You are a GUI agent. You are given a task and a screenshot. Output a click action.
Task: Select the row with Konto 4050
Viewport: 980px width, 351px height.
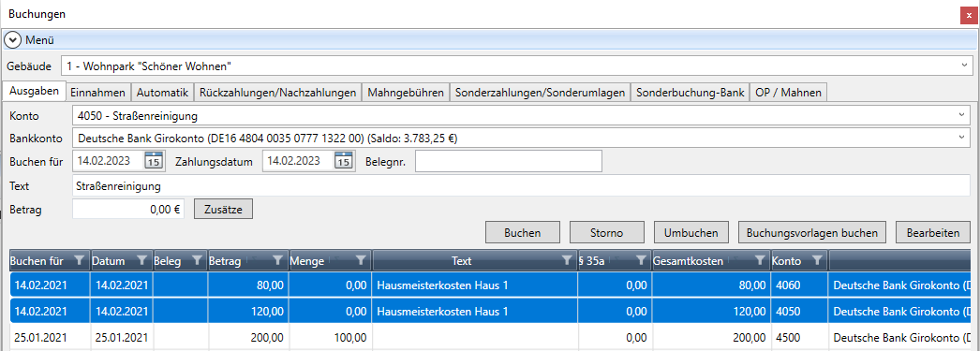tap(490, 311)
